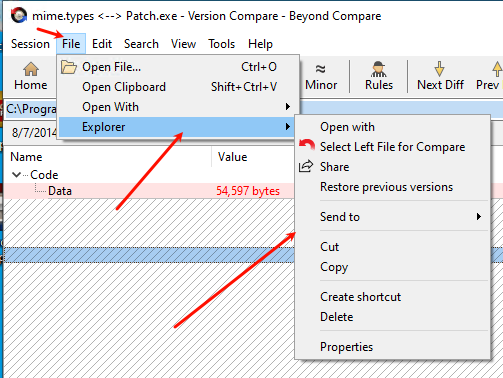Click the folder icon beside Open File
Image resolution: width=503 pixels, height=378 pixels.
click(69, 67)
